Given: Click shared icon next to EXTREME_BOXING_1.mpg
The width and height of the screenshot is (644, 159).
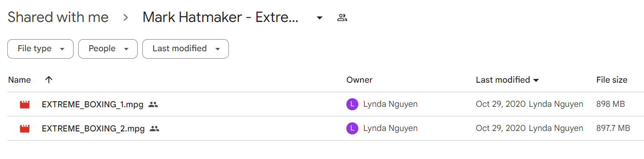Looking at the screenshot, I should click(x=153, y=104).
